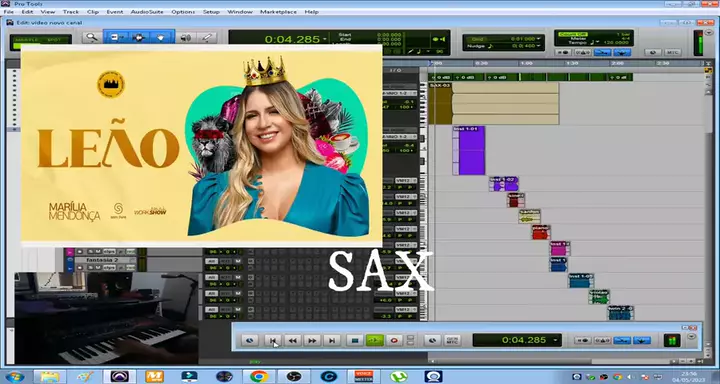Click the Fast Forward transport button
This screenshot has height=384, width=720.
[x=312, y=340]
